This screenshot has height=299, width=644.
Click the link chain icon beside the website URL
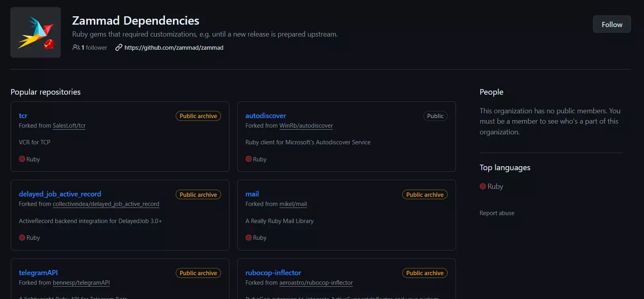(118, 47)
